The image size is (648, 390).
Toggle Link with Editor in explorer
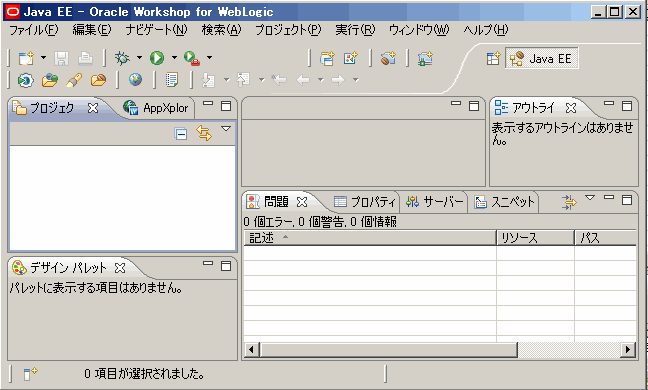click(204, 133)
